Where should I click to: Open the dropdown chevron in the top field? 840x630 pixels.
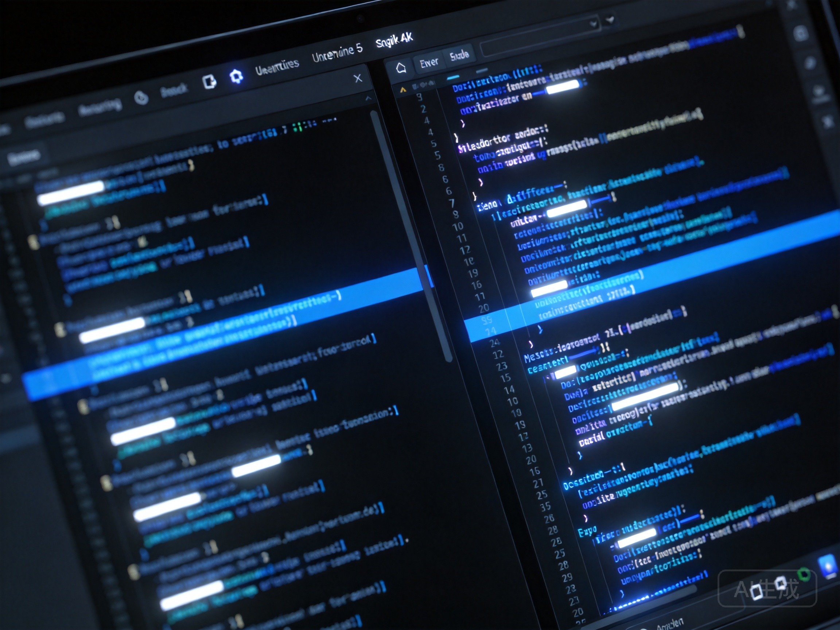(x=593, y=24)
